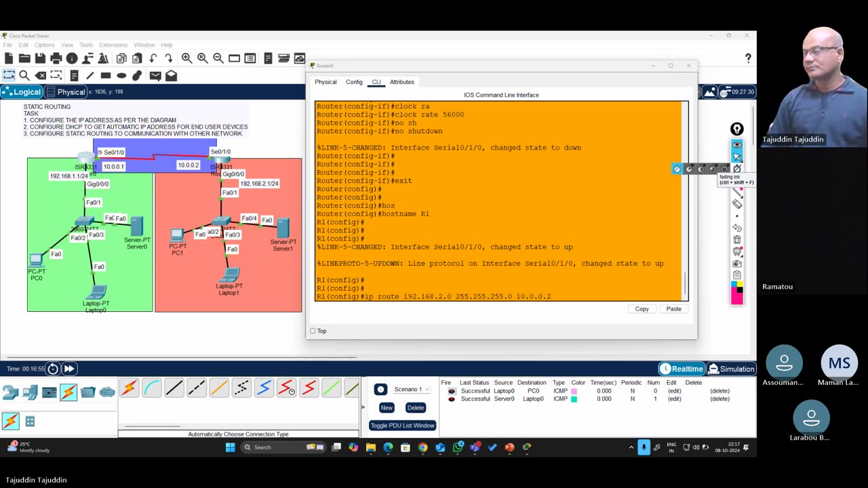Save the project with floppy disk icon
This screenshot has height=488, width=868.
tap(40, 58)
